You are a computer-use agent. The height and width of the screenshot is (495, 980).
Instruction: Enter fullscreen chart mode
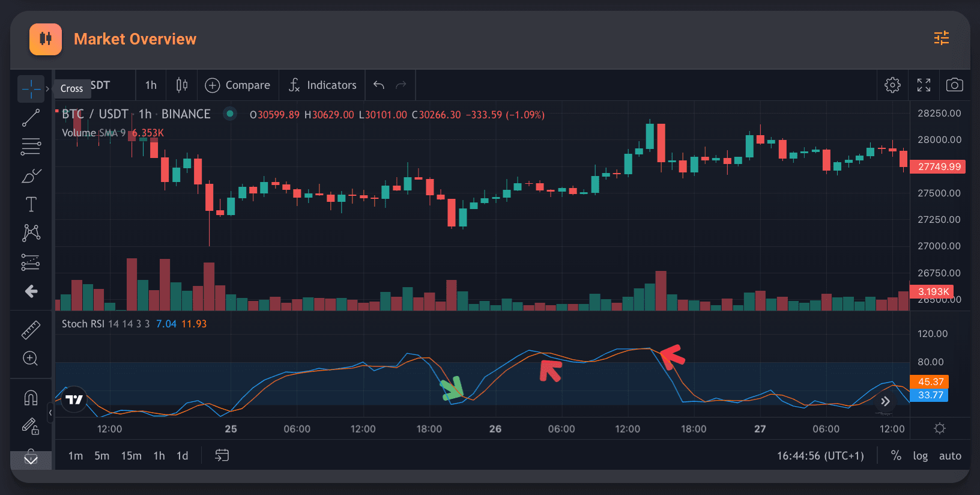click(x=924, y=85)
